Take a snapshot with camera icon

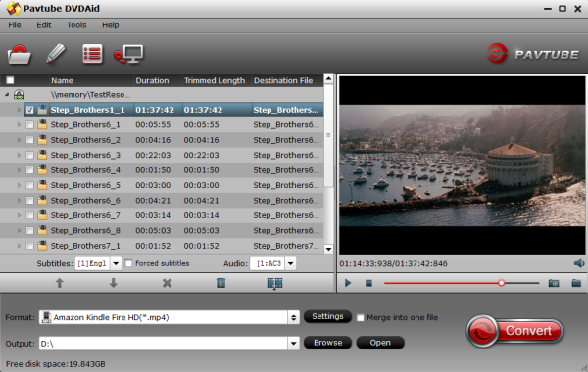click(554, 283)
